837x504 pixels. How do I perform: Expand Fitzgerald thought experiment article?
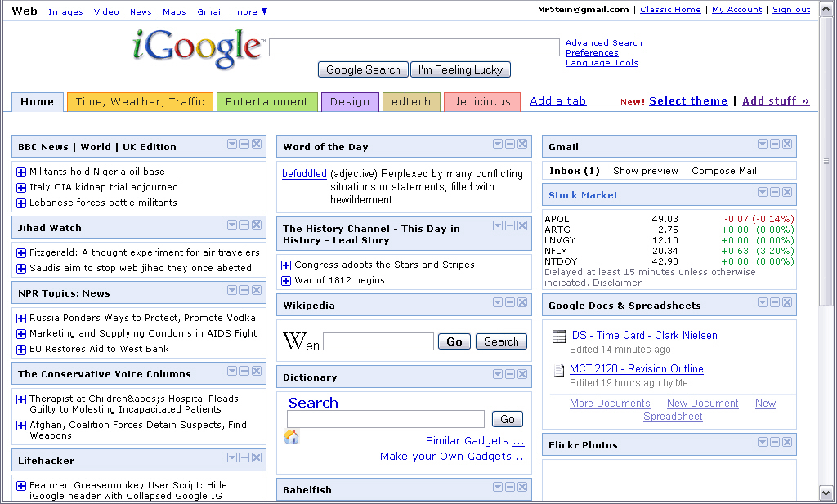[x=21, y=252]
